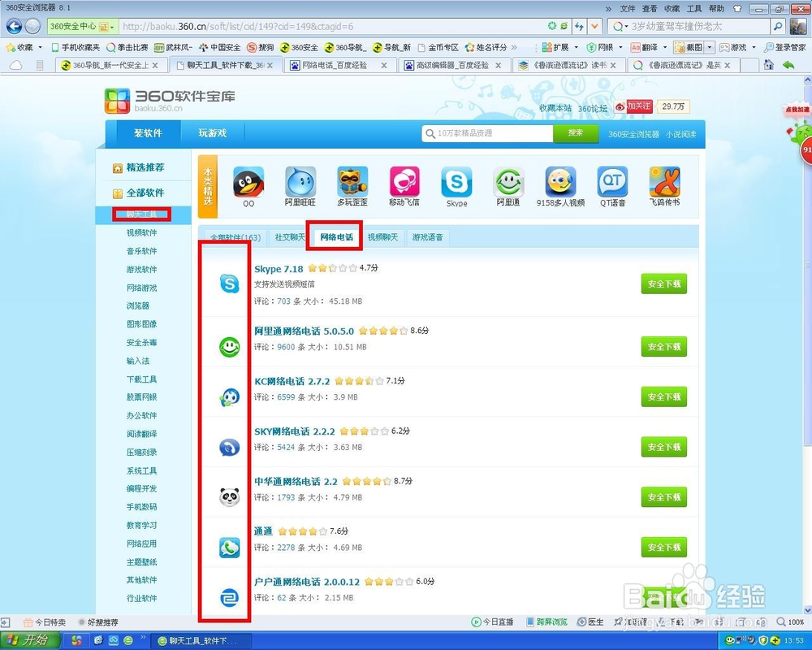Open the 阿里通网络电话 5.0.5.0 title link
Image resolution: width=812 pixels, height=650 pixels.
click(304, 331)
